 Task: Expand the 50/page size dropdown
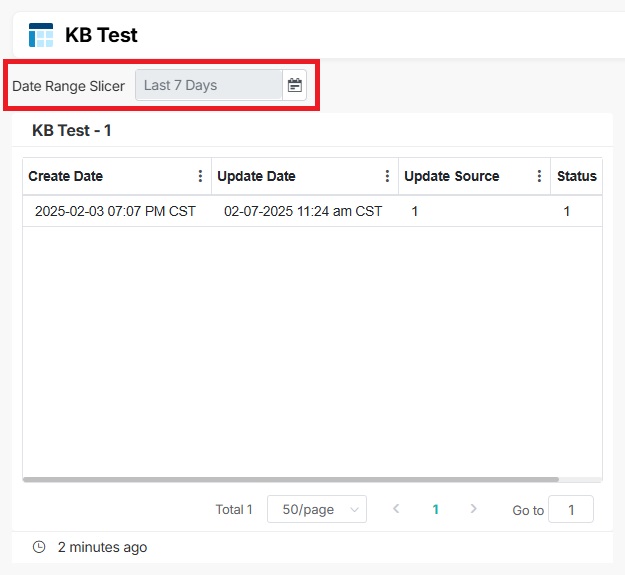coord(316,509)
